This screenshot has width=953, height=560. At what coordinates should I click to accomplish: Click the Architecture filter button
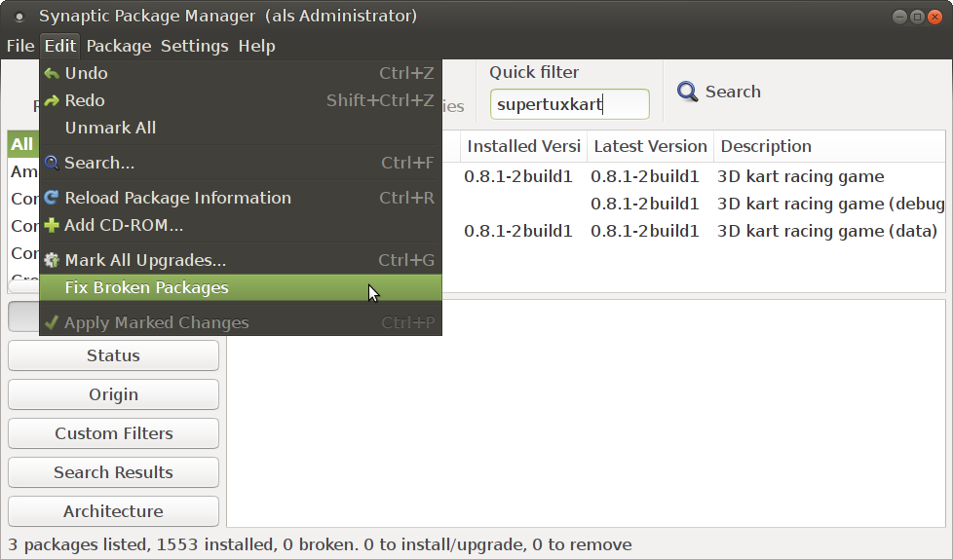point(113,511)
